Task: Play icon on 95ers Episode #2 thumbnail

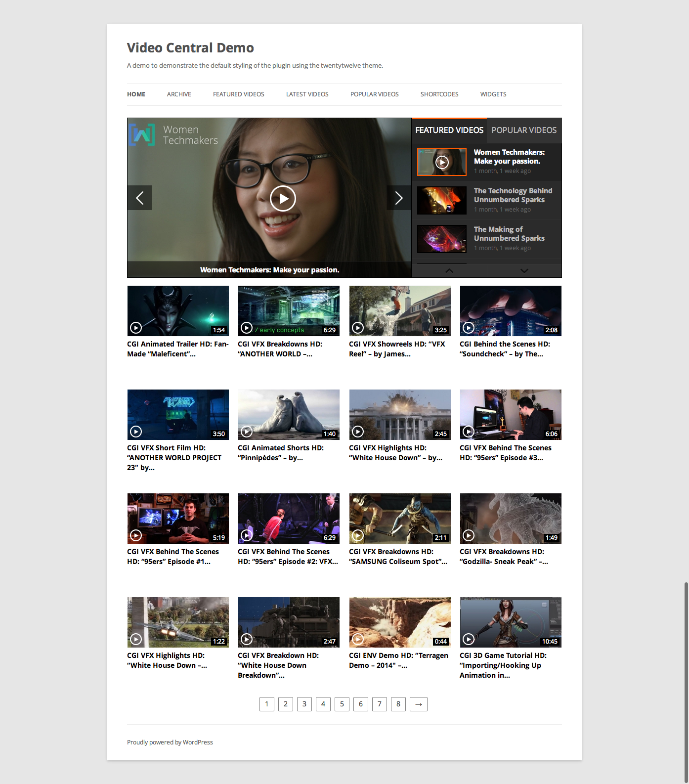Action: (247, 535)
